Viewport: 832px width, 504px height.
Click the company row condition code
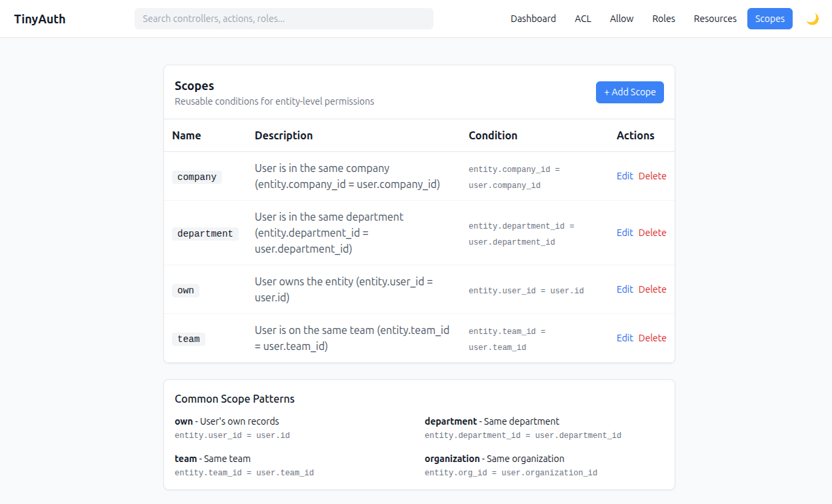514,177
